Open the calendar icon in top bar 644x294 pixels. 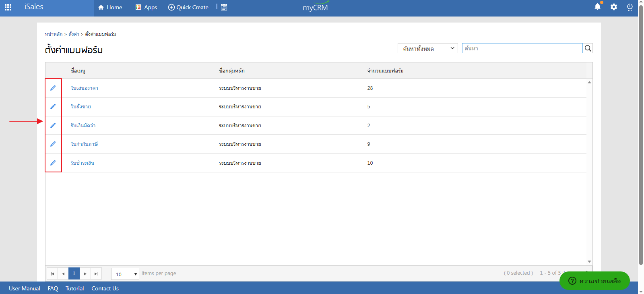click(x=224, y=7)
